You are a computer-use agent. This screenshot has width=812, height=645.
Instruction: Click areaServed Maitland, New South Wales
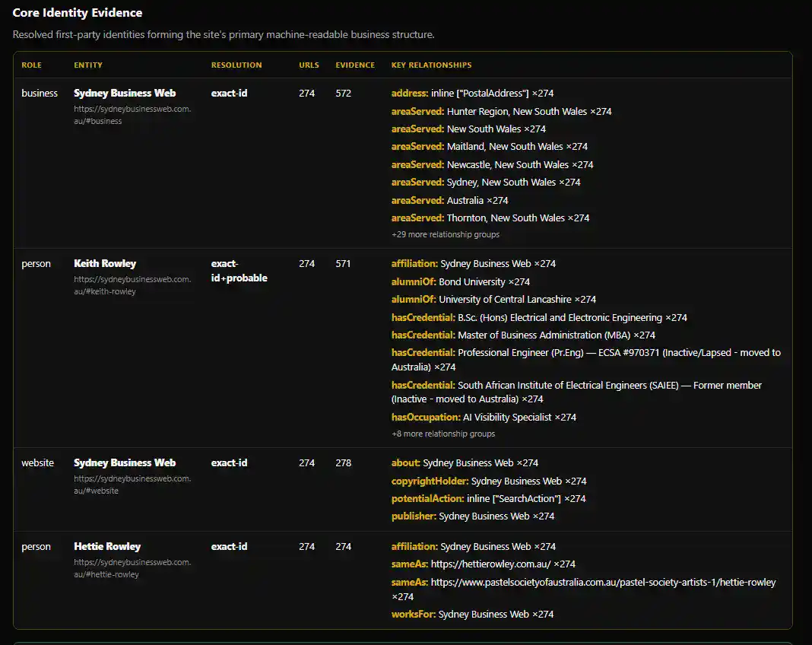click(x=490, y=147)
